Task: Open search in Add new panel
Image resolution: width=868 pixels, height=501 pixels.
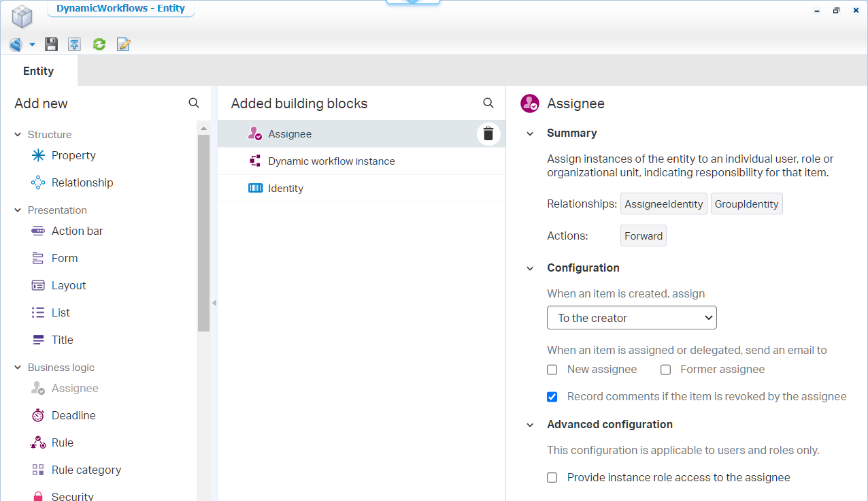Action: (x=194, y=103)
